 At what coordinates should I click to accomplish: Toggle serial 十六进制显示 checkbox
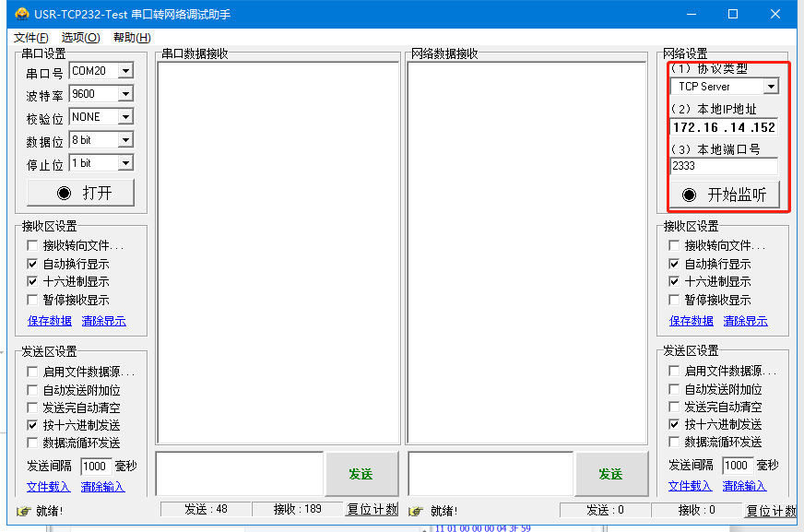pyautogui.click(x=32, y=281)
